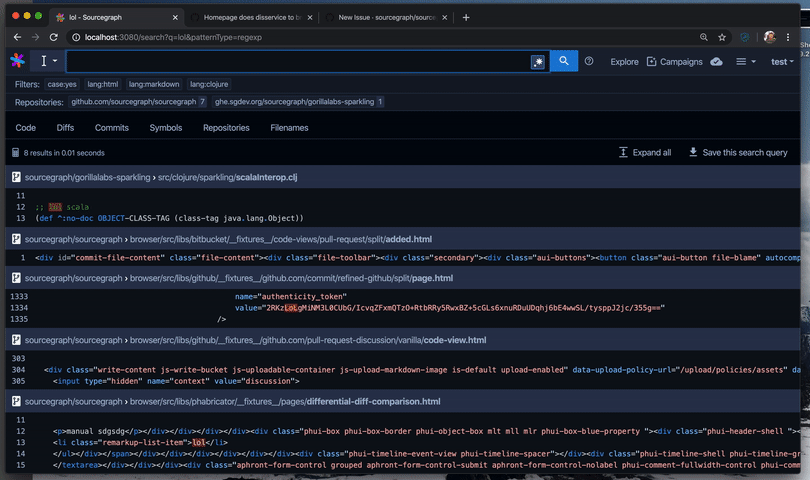
Task: Click the zoom magnifier icon in address bar
Action: point(704,37)
